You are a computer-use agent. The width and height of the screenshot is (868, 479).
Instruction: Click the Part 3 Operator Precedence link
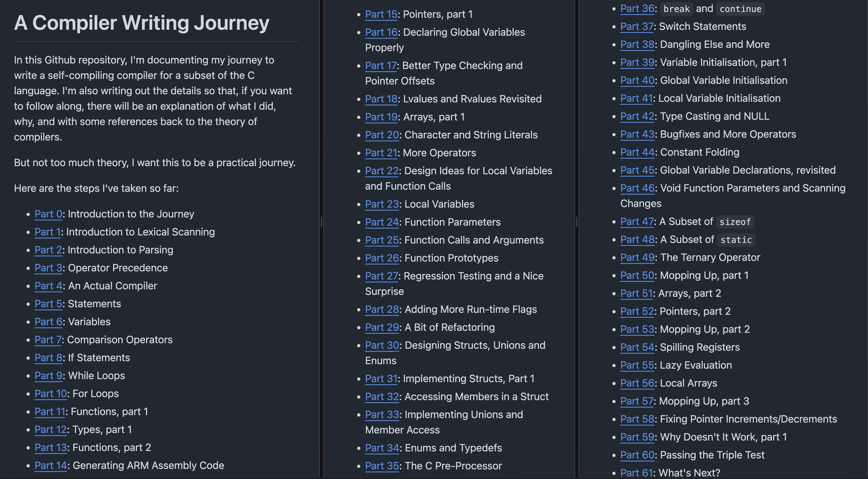48,268
